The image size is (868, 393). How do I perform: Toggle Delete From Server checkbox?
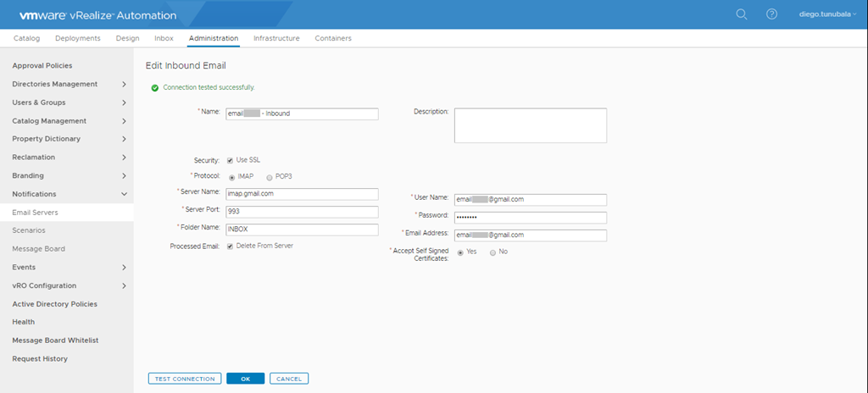(230, 246)
